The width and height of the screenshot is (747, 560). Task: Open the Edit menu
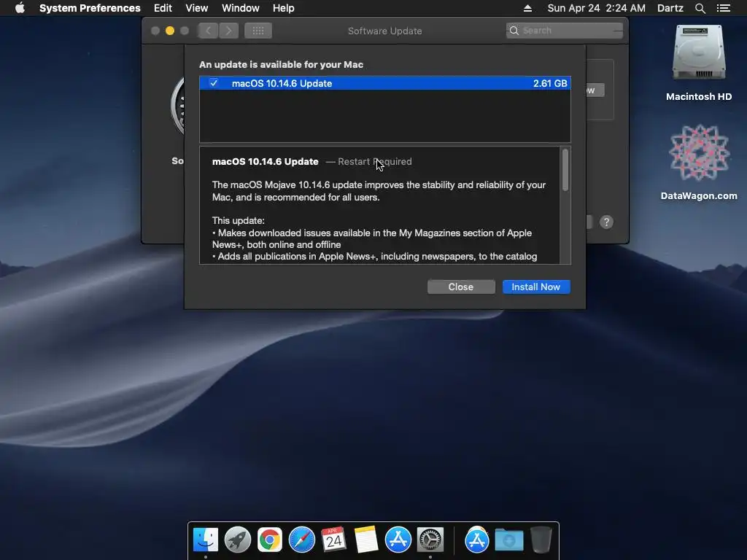pyautogui.click(x=163, y=8)
